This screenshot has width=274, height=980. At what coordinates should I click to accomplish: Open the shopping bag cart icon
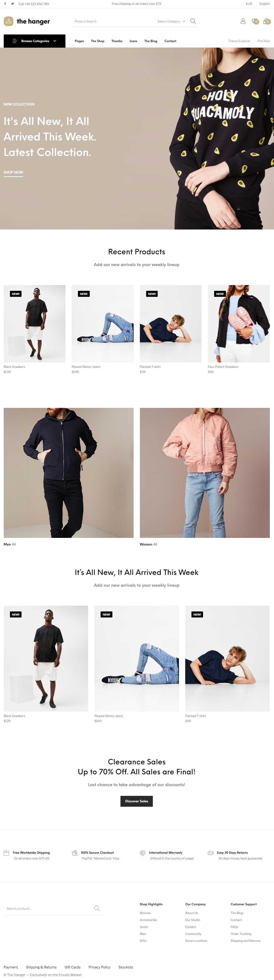[x=267, y=21]
